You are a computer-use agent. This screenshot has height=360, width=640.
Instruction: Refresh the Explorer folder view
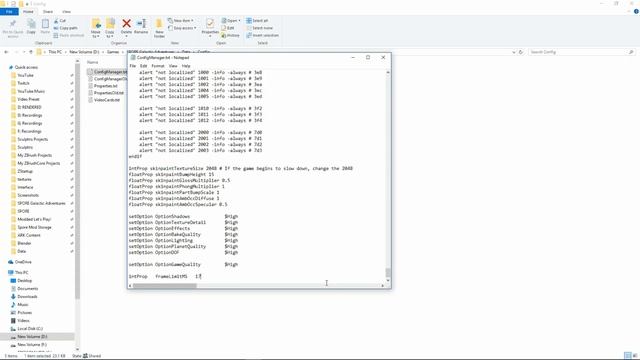pos(521,52)
